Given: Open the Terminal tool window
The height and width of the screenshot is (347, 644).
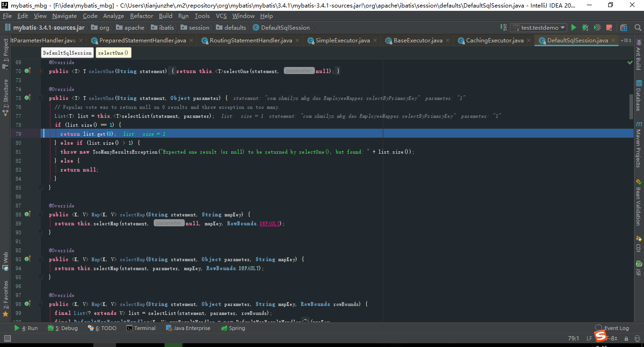Looking at the screenshot, I should coord(141,328).
